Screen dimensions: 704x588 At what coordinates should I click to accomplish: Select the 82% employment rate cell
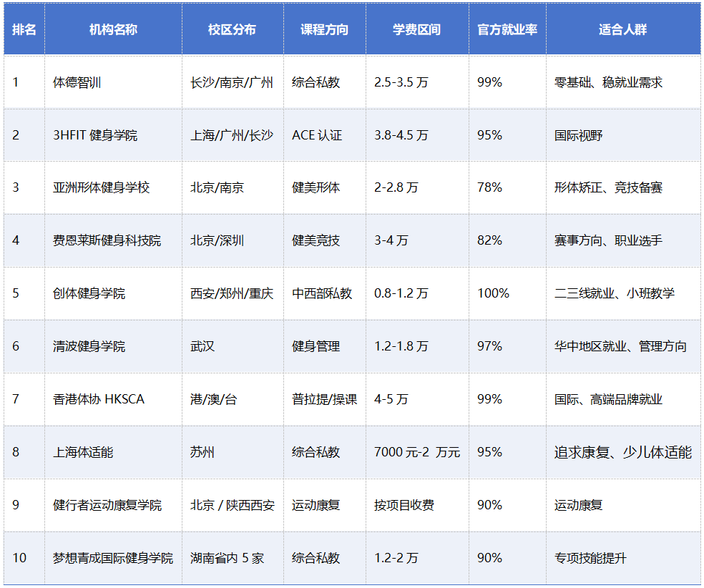click(x=507, y=240)
